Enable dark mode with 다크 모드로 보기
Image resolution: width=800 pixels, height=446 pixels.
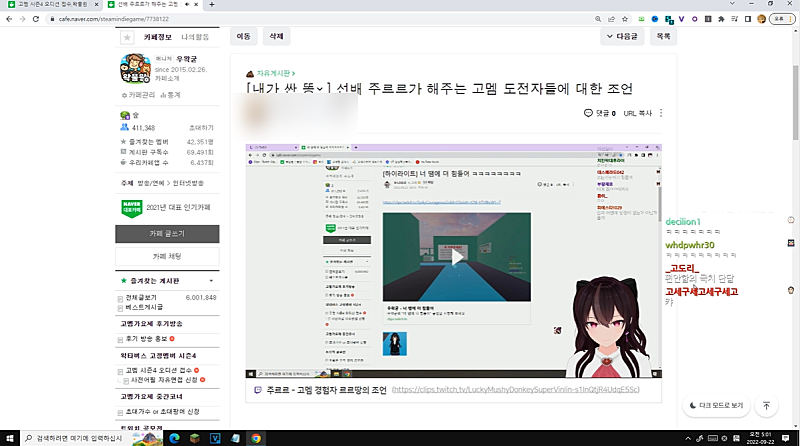pos(716,406)
